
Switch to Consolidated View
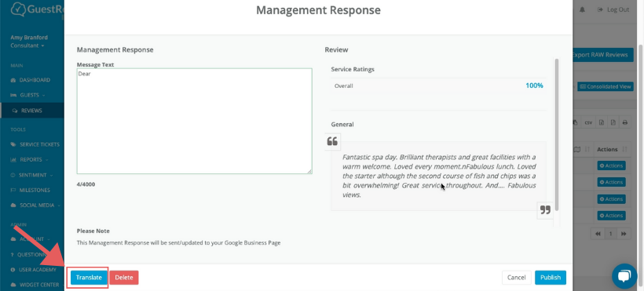606,86
